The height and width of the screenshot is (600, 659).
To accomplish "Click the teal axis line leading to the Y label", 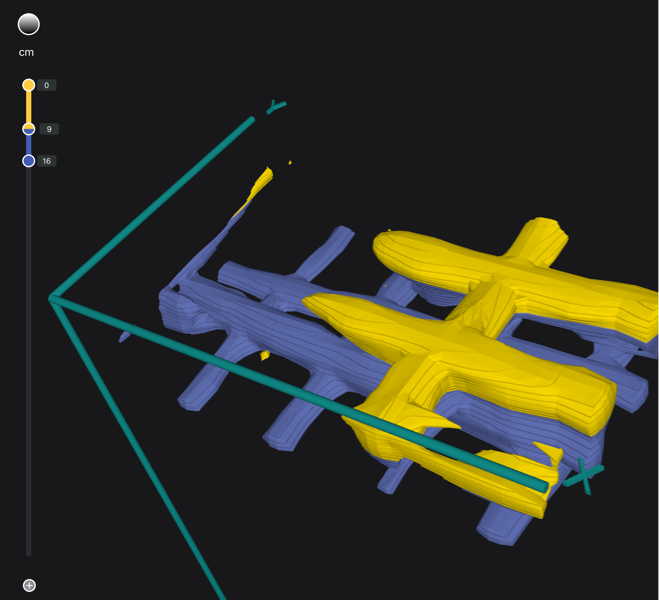I will point(150,208).
